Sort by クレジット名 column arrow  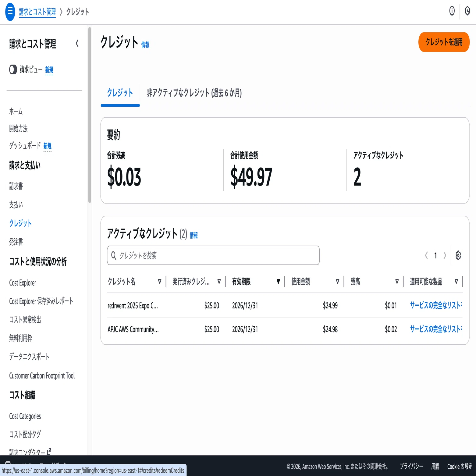pyautogui.click(x=160, y=282)
